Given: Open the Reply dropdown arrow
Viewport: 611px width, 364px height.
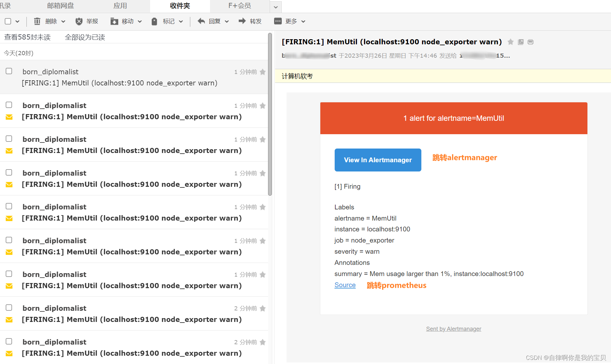Looking at the screenshot, I should pyautogui.click(x=227, y=22).
